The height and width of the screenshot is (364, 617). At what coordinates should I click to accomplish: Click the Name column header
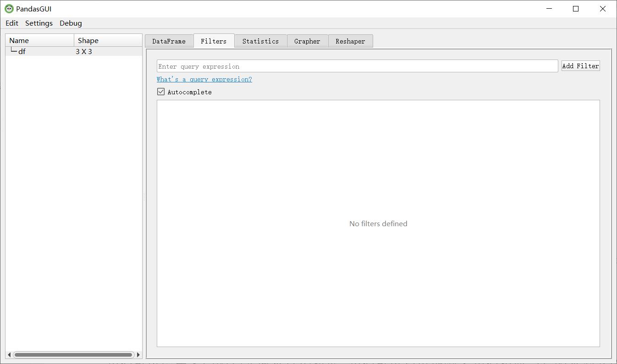click(40, 40)
